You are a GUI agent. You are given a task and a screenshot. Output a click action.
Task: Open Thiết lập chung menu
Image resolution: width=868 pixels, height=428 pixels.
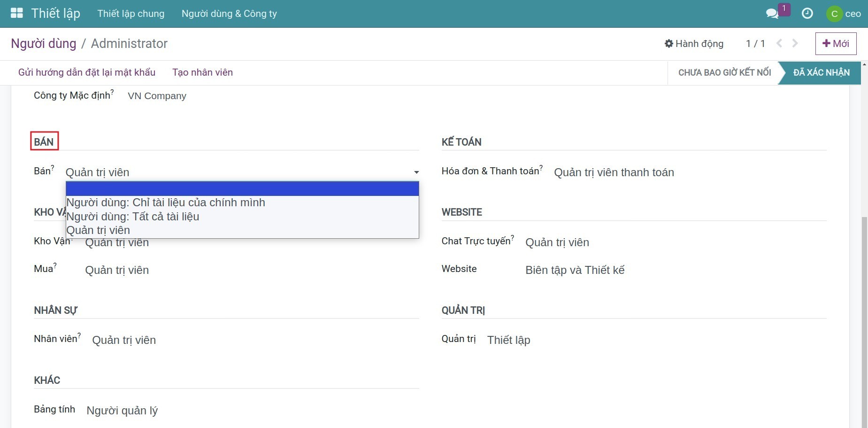pyautogui.click(x=131, y=14)
